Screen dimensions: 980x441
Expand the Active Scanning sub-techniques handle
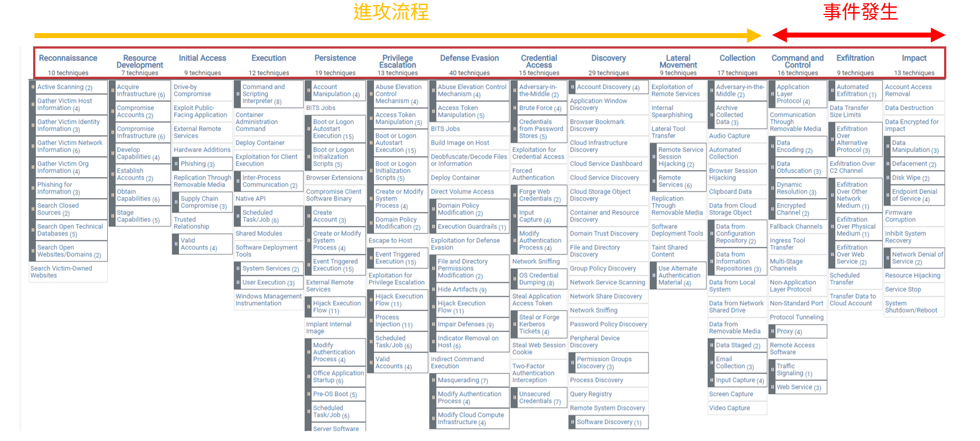pyautogui.click(x=33, y=87)
